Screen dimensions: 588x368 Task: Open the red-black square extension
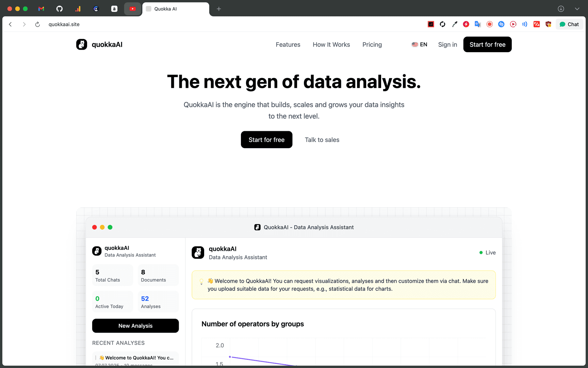(x=431, y=24)
